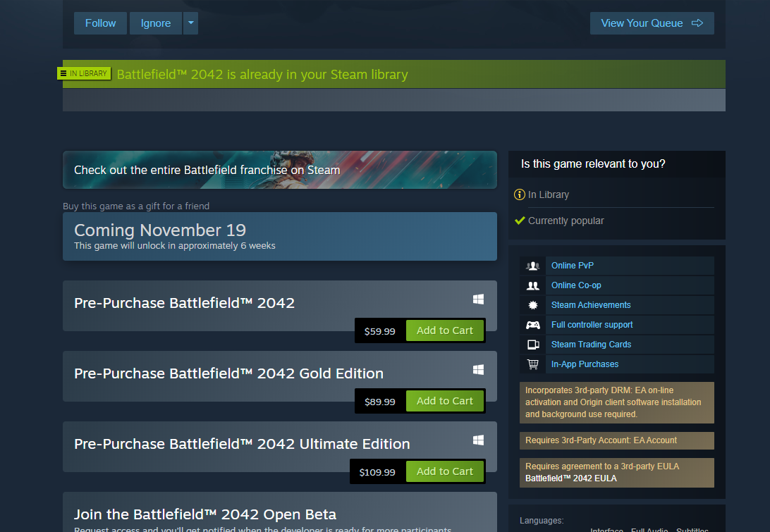Click the Online PvP players icon

[x=533, y=266]
